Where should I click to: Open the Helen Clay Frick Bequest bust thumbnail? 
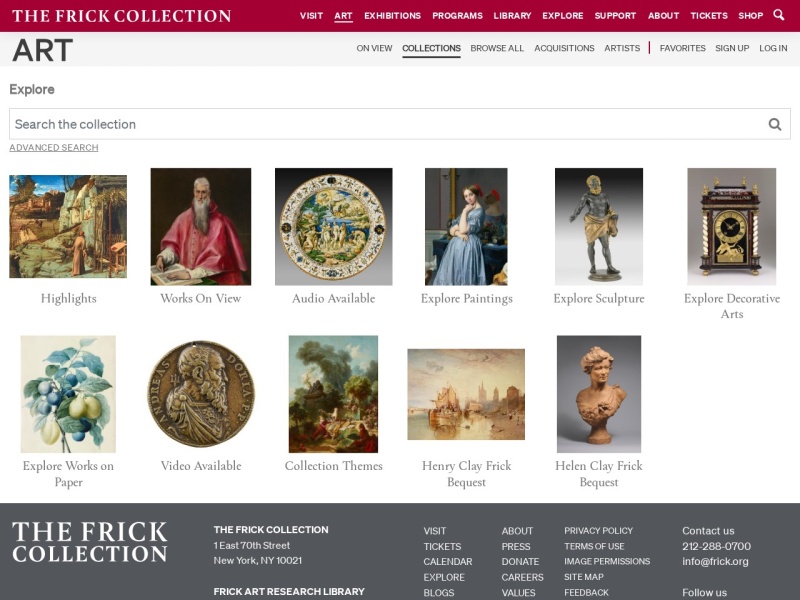[599, 394]
